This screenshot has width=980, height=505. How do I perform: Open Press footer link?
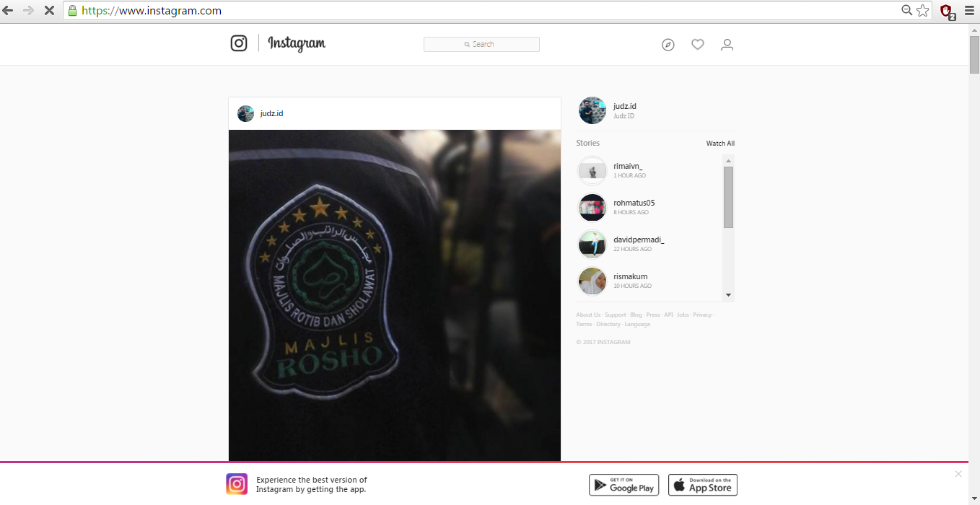pyautogui.click(x=653, y=315)
